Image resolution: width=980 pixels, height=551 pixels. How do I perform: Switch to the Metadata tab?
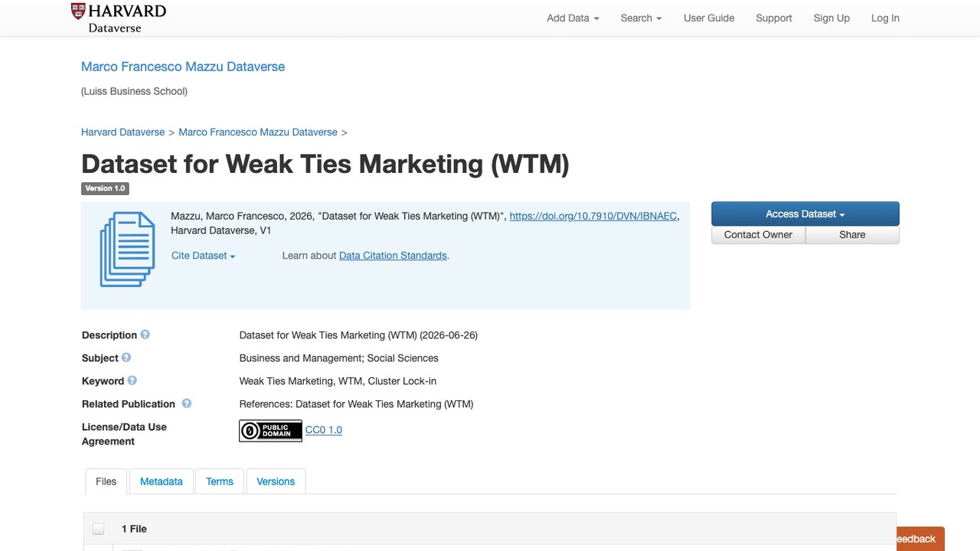162,481
